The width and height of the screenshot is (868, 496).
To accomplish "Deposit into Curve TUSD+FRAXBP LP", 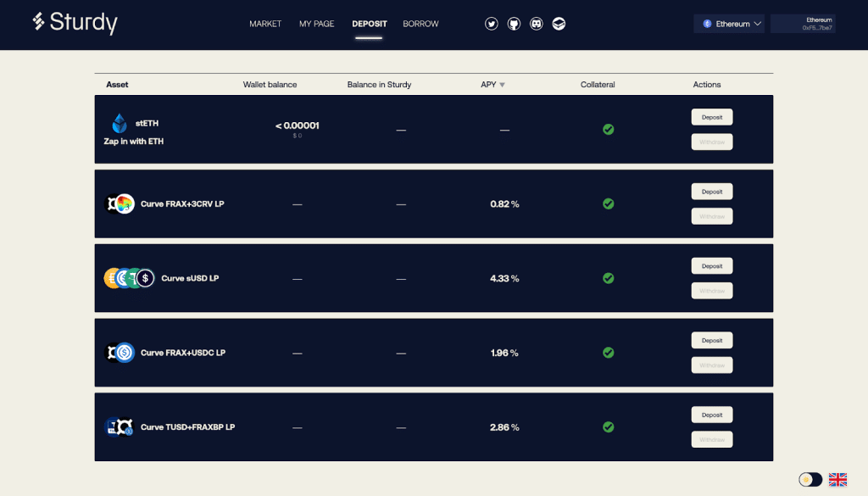I will (x=712, y=415).
